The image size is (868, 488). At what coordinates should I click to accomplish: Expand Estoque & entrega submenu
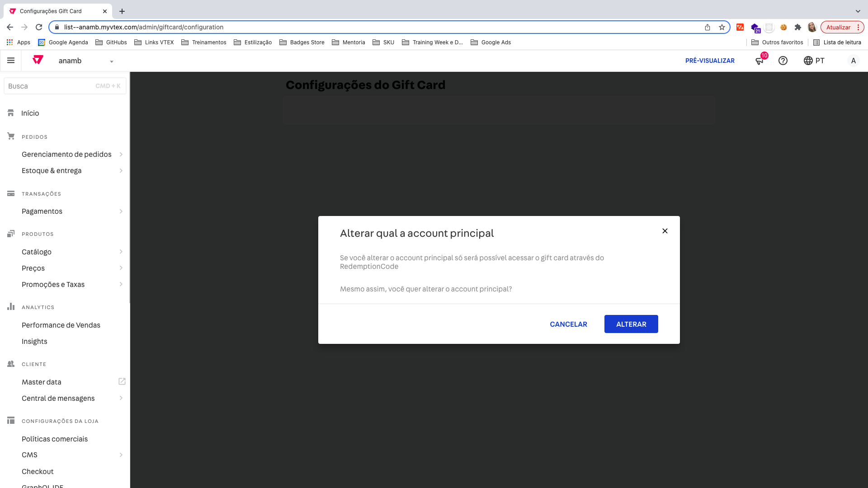click(x=72, y=170)
